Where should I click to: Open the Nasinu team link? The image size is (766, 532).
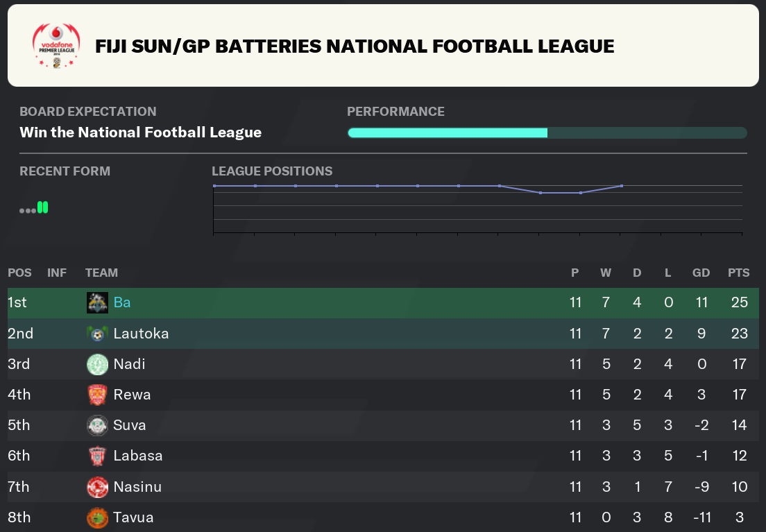point(137,486)
